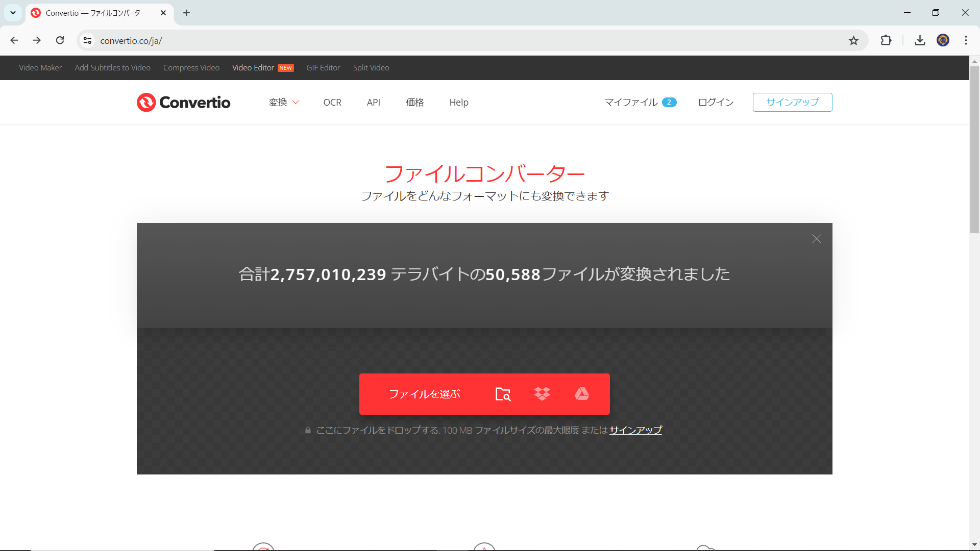The height and width of the screenshot is (551, 980).
Task: Choose file from Google Drive icon
Action: 581,394
